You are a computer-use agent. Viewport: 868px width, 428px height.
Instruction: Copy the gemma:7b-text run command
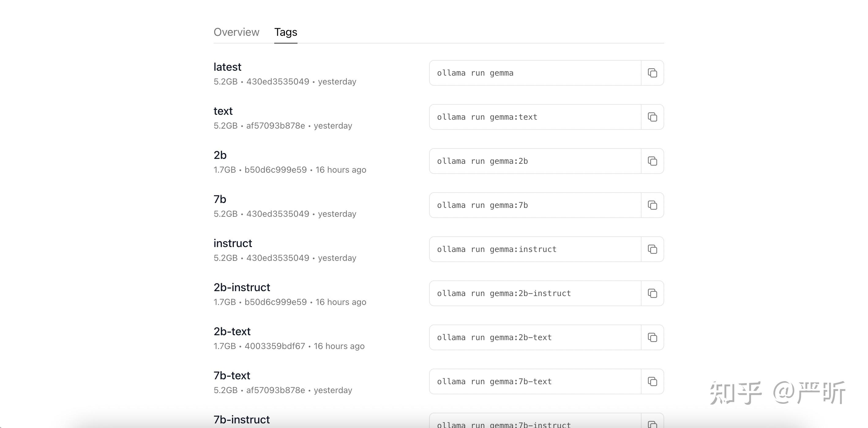pos(652,381)
